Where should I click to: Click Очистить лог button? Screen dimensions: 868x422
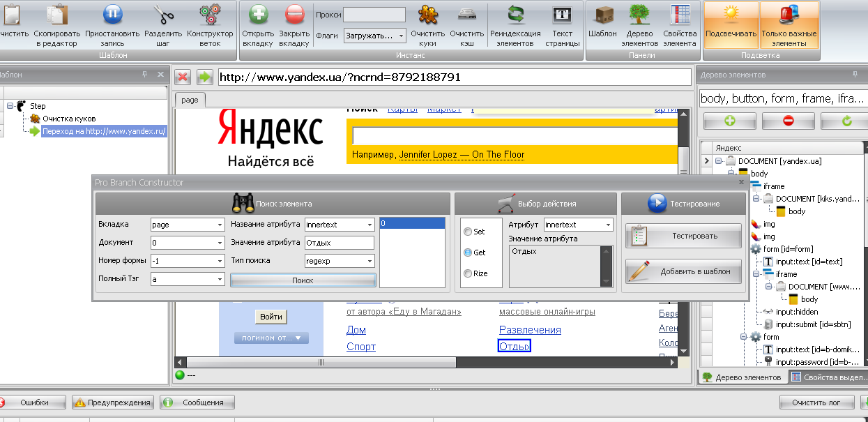click(817, 402)
